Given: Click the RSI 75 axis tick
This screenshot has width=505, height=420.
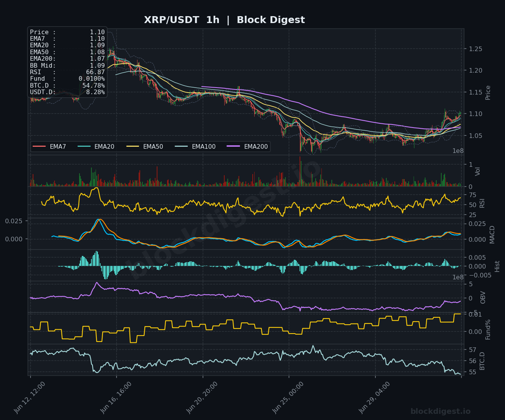Looking at the screenshot, I should click(x=472, y=195).
